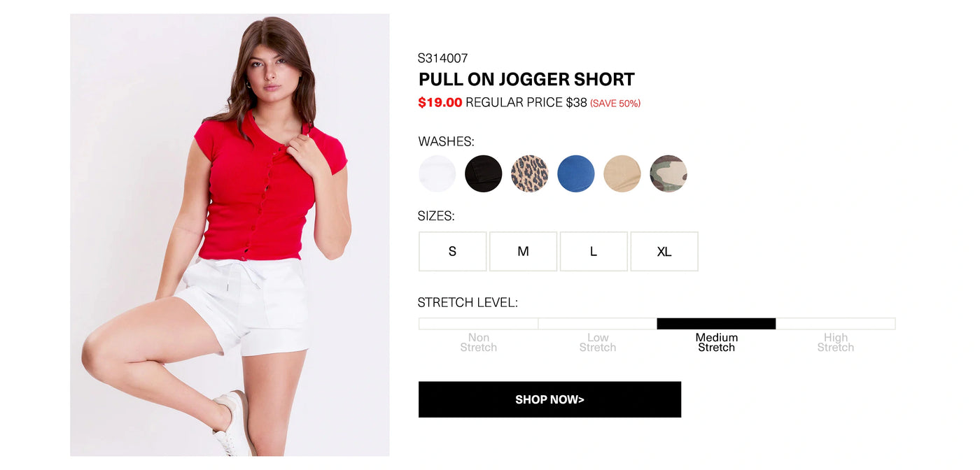
Task: Choose size M
Action: (x=524, y=252)
